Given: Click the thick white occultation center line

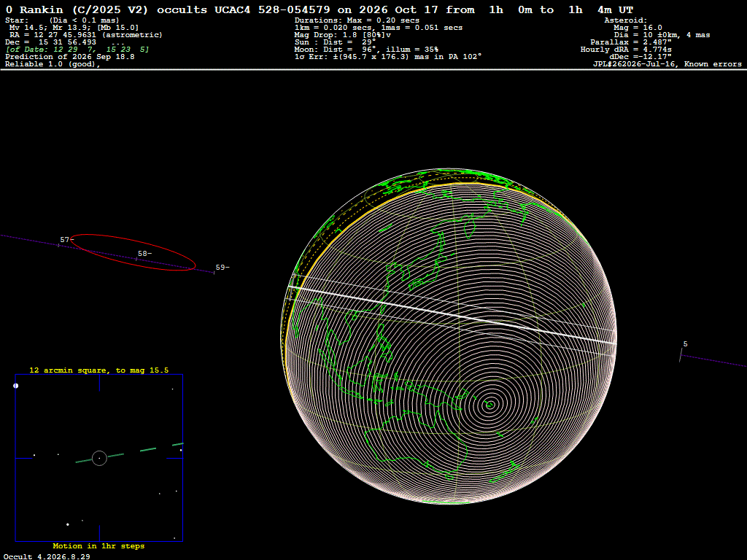Looking at the screenshot, I should pos(452,314).
